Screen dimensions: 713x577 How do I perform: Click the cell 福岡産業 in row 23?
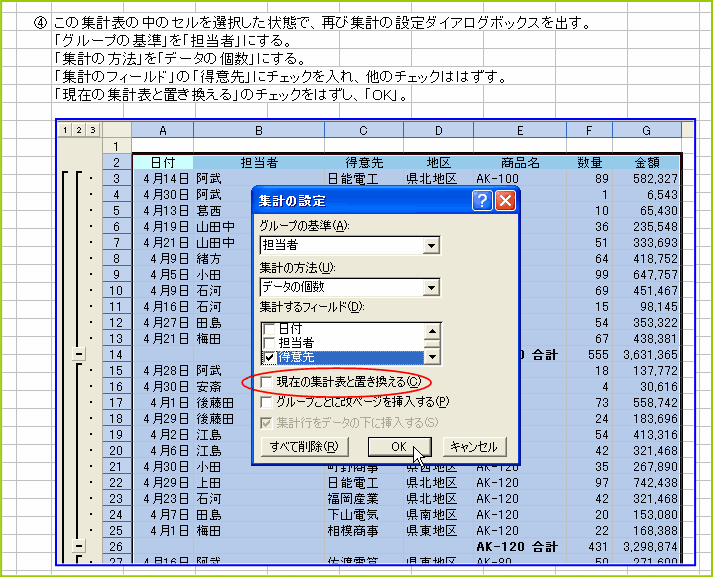[x=364, y=498]
